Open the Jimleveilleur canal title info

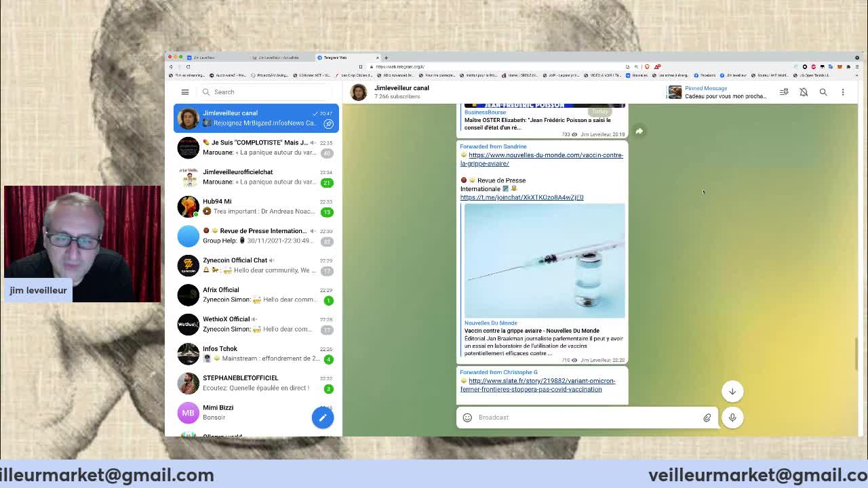(401, 88)
